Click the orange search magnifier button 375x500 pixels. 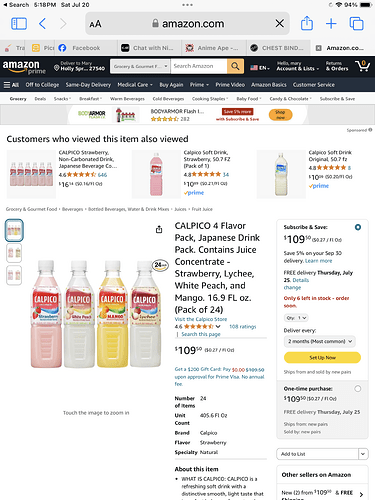coord(235,66)
